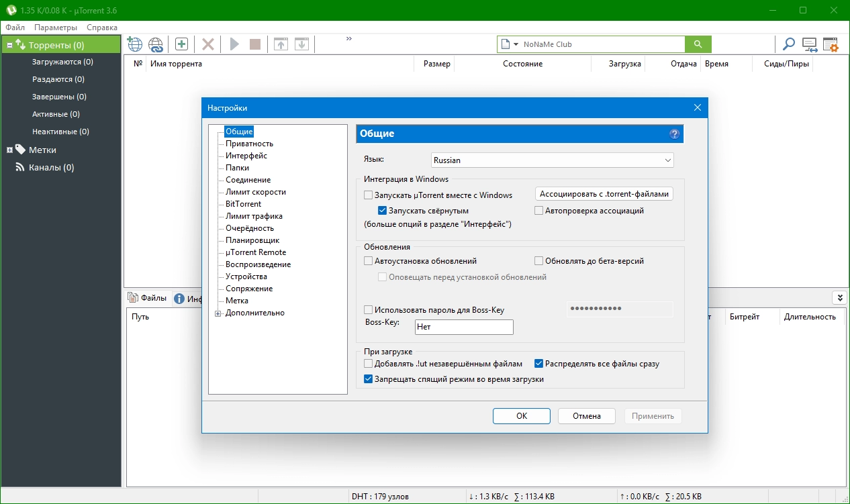Click the Boss-Key input field

[463, 327]
